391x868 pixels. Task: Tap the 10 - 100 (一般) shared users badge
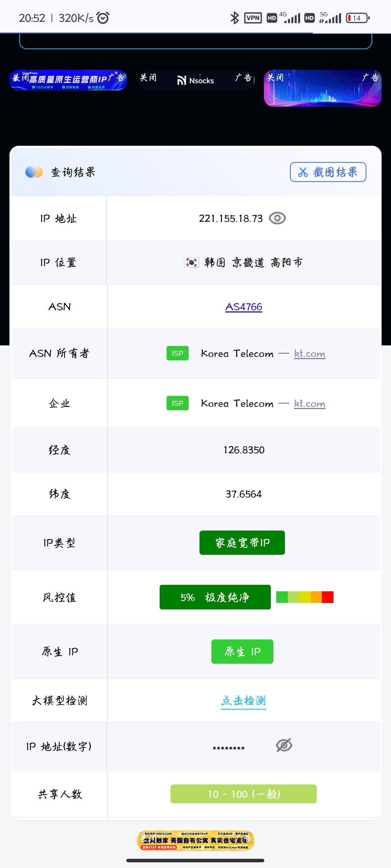tap(244, 794)
